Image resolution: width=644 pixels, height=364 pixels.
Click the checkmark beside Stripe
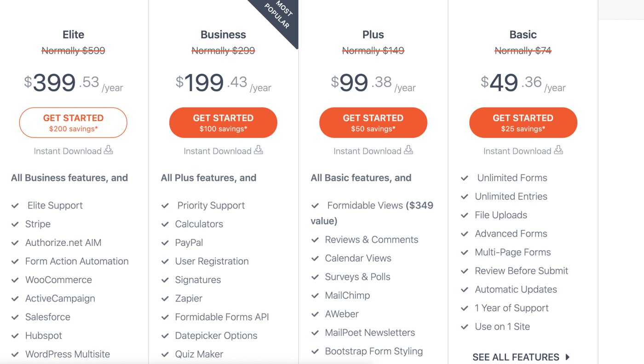coord(15,224)
